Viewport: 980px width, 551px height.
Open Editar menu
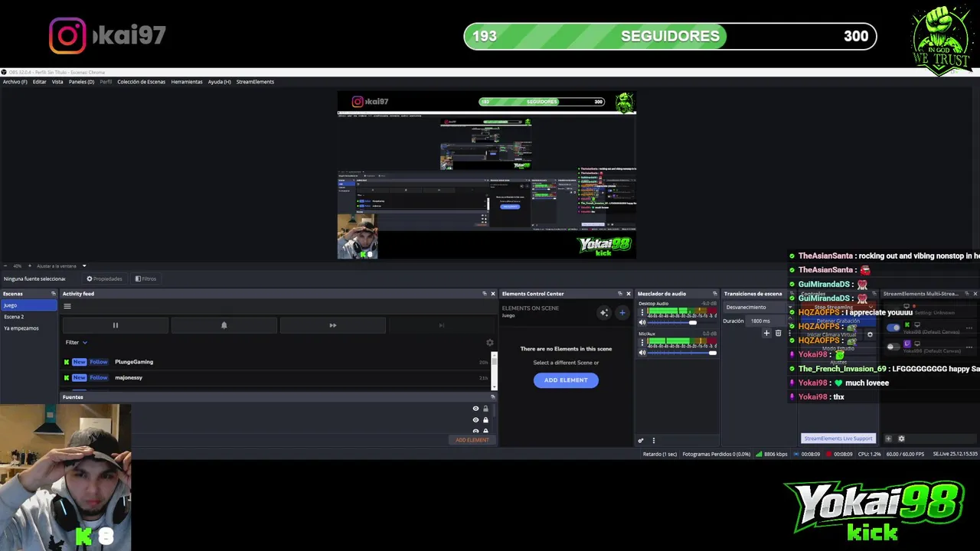40,82
